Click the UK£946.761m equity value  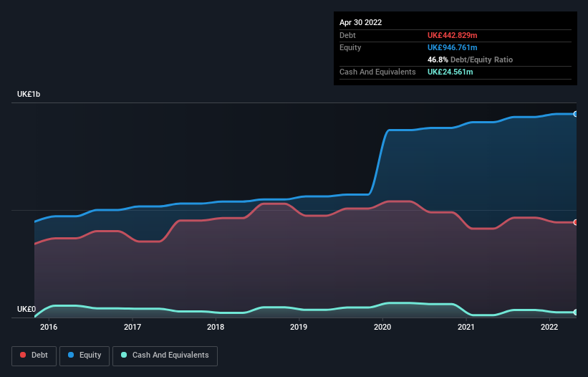click(452, 47)
